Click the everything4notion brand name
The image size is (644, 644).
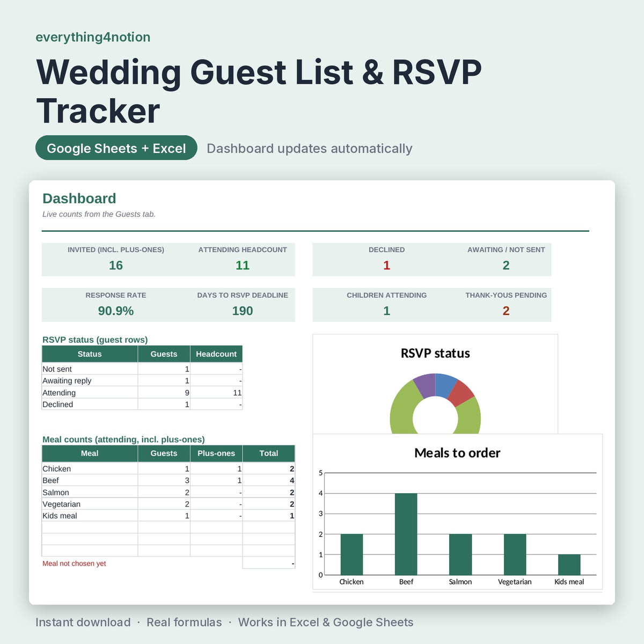pos(93,37)
